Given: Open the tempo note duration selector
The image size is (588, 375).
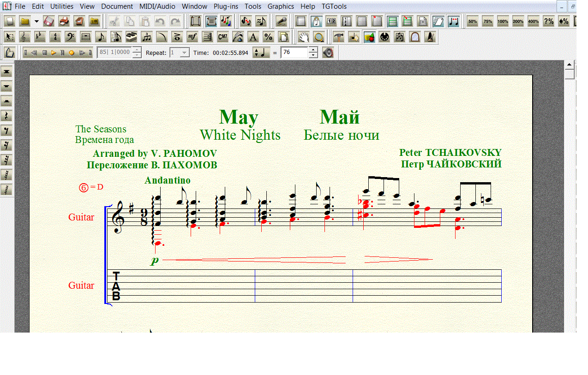Looking at the screenshot, I should tap(261, 53).
